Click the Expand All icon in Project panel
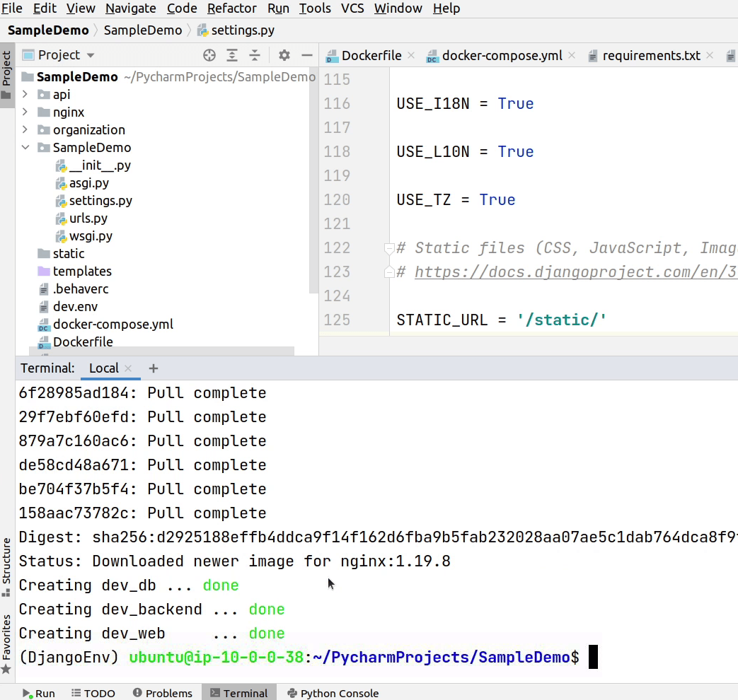The width and height of the screenshot is (738, 700). pyautogui.click(x=232, y=55)
